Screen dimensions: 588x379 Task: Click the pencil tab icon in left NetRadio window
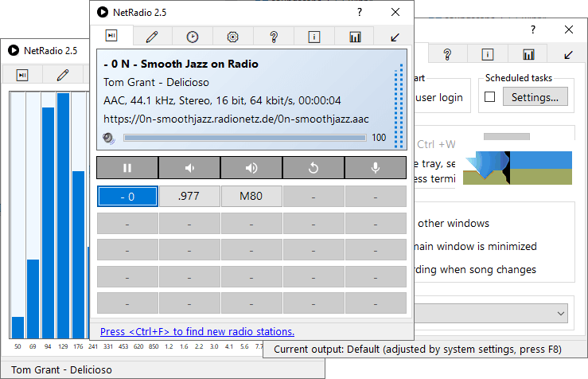click(x=63, y=75)
